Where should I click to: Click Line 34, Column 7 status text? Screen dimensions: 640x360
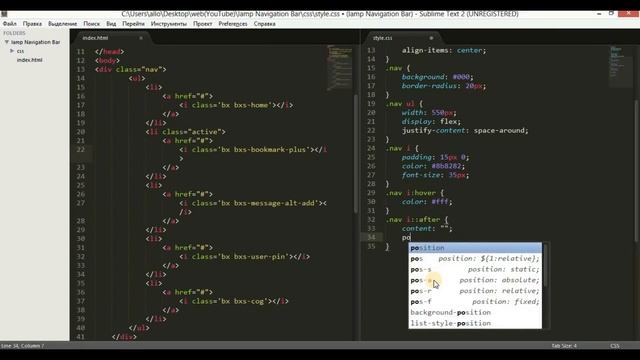[22, 346]
